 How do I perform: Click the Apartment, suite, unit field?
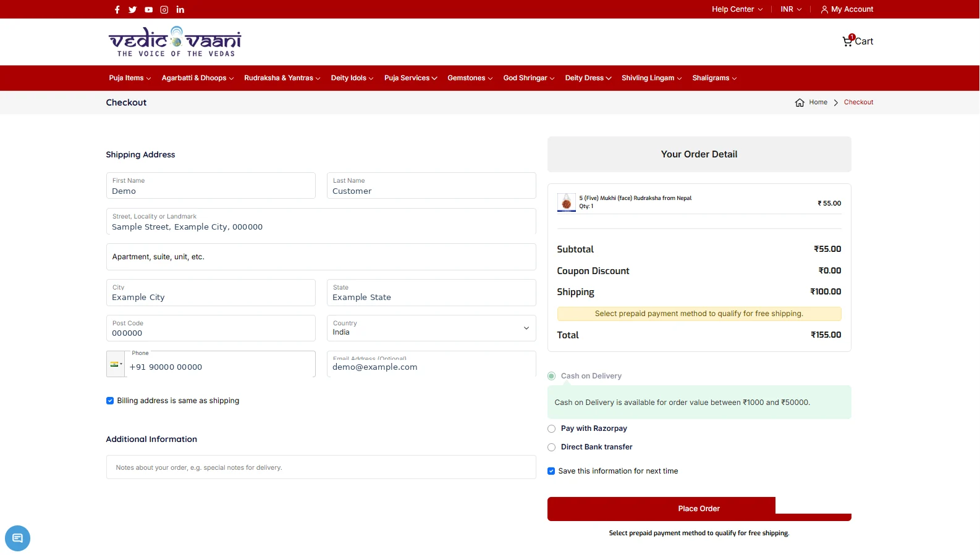(x=321, y=257)
